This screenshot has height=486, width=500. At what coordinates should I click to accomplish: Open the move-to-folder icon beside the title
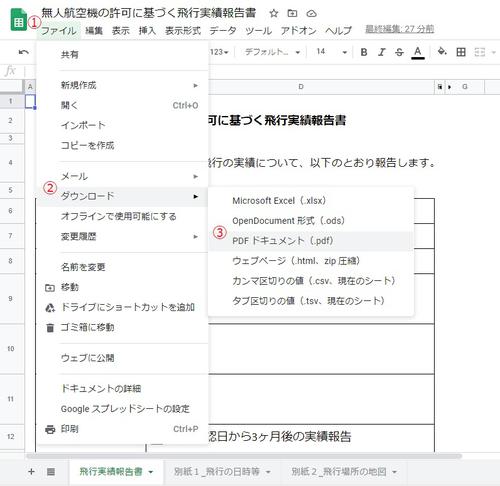pos(292,13)
